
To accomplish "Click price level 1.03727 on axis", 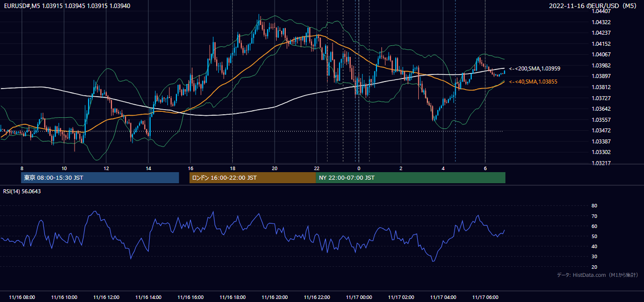I will pos(601,98).
